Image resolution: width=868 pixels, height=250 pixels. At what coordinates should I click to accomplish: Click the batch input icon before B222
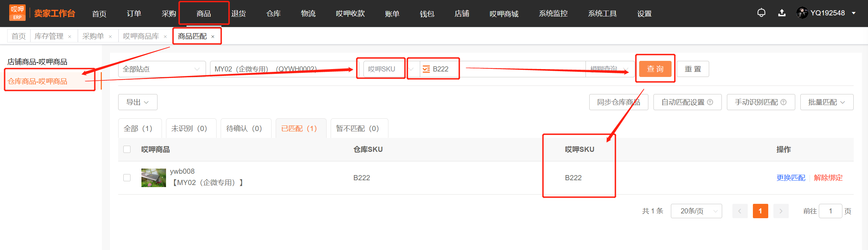click(426, 69)
